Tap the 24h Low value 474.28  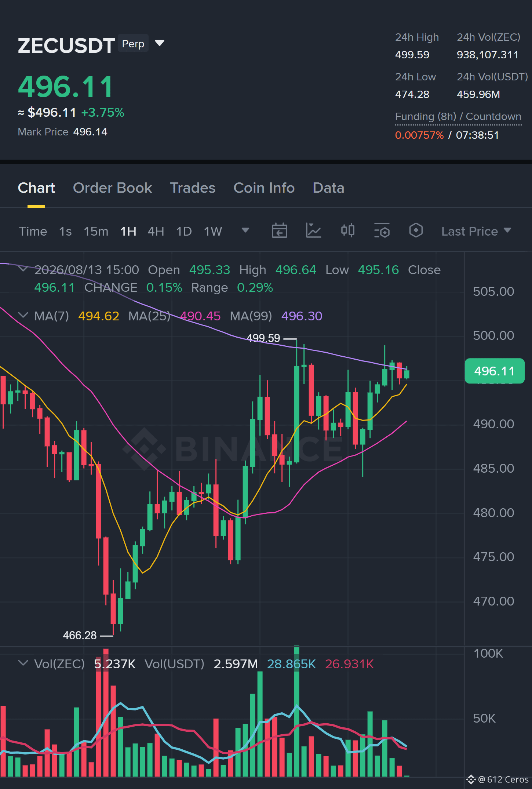pyautogui.click(x=412, y=95)
